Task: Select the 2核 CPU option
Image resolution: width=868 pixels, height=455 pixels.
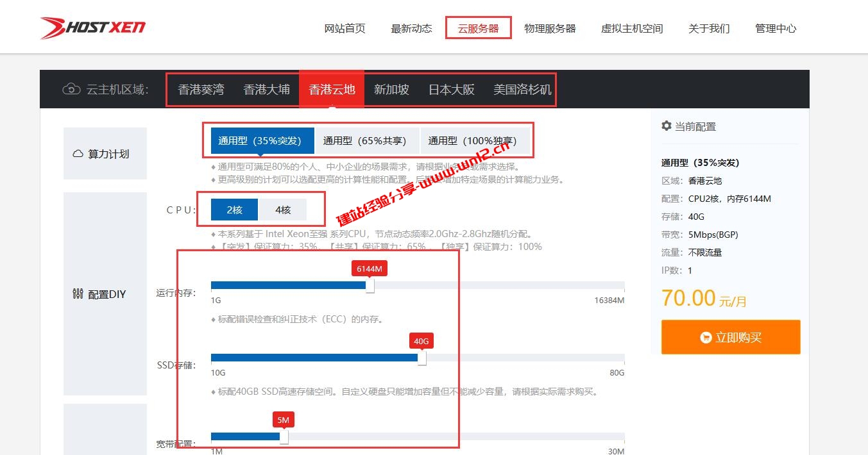Action: (x=234, y=210)
